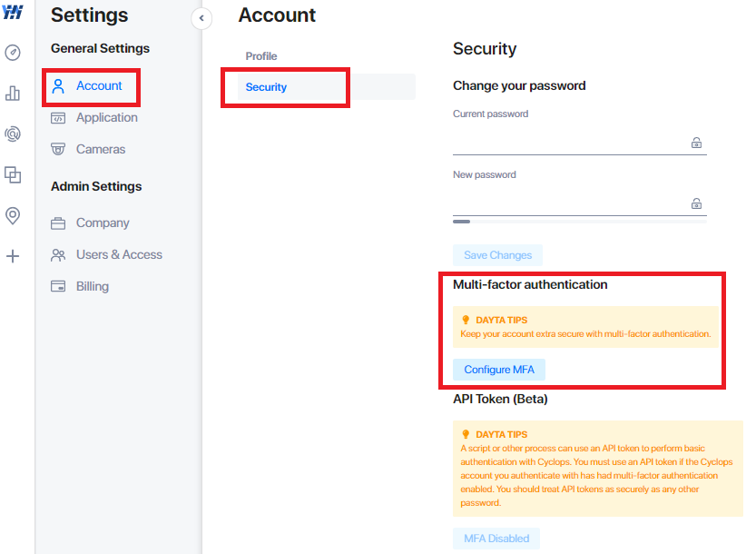The height and width of the screenshot is (554, 756).
Task: Open Company admin settings
Action: (90, 223)
